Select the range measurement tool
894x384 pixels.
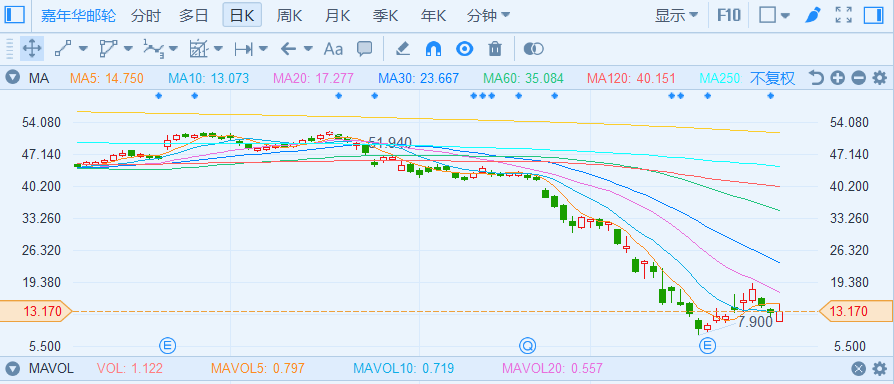click(243, 49)
